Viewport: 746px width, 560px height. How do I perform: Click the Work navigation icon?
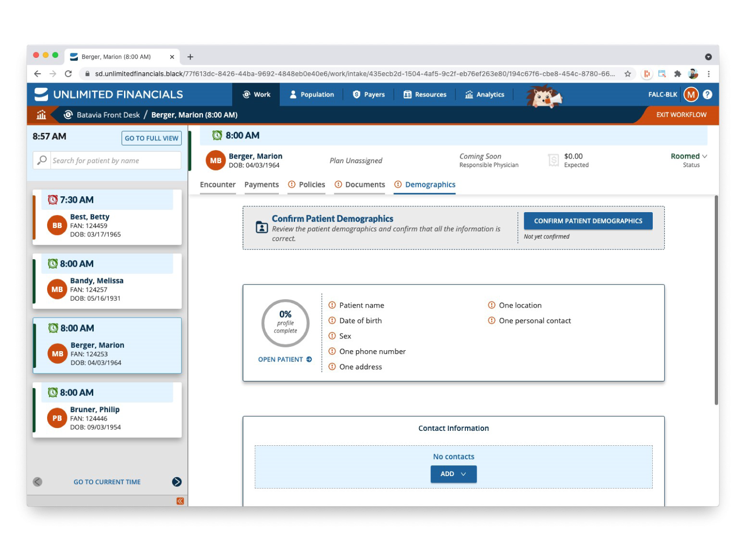[248, 95]
